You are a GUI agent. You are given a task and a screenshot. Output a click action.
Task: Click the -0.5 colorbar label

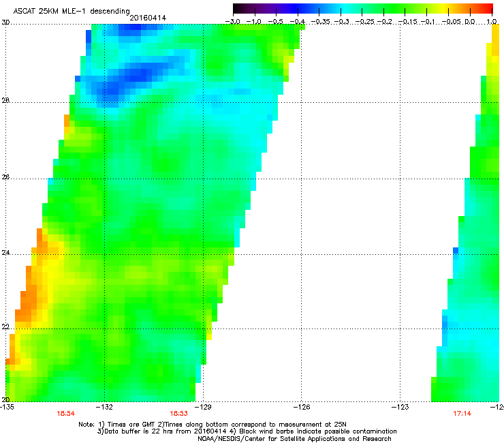click(x=275, y=22)
